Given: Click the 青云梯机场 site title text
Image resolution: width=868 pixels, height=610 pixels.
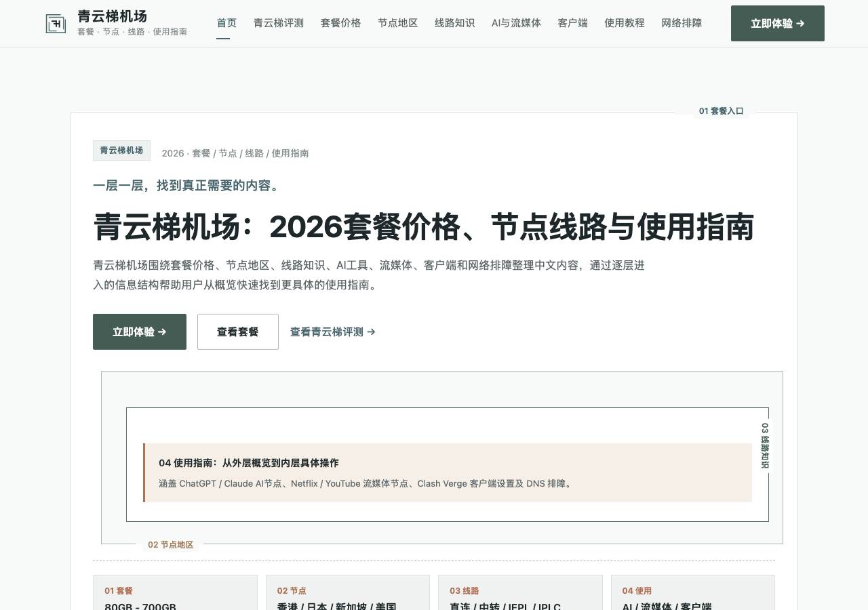Looking at the screenshot, I should click(112, 16).
